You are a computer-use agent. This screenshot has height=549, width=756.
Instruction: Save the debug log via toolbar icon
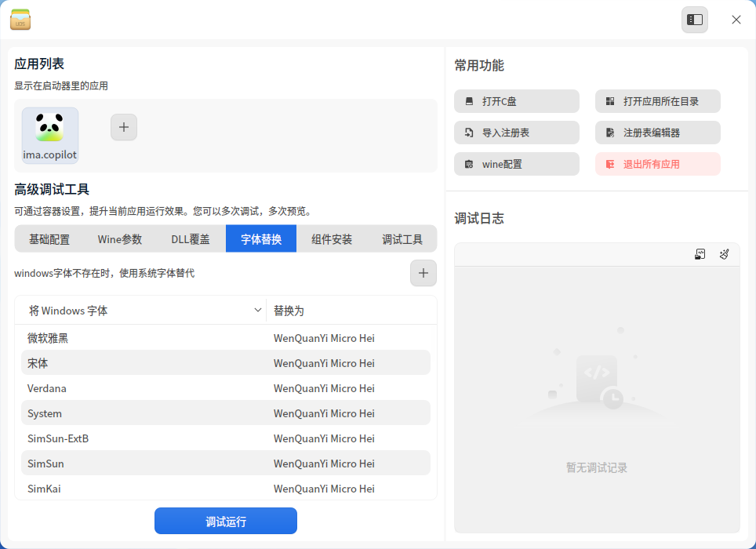(x=700, y=254)
